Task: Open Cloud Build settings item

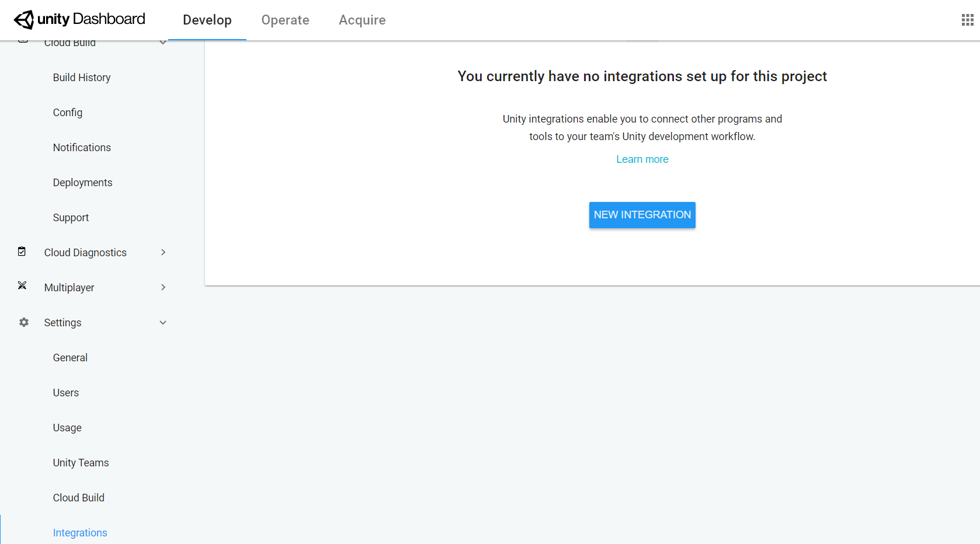Action: [x=78, y=498]
